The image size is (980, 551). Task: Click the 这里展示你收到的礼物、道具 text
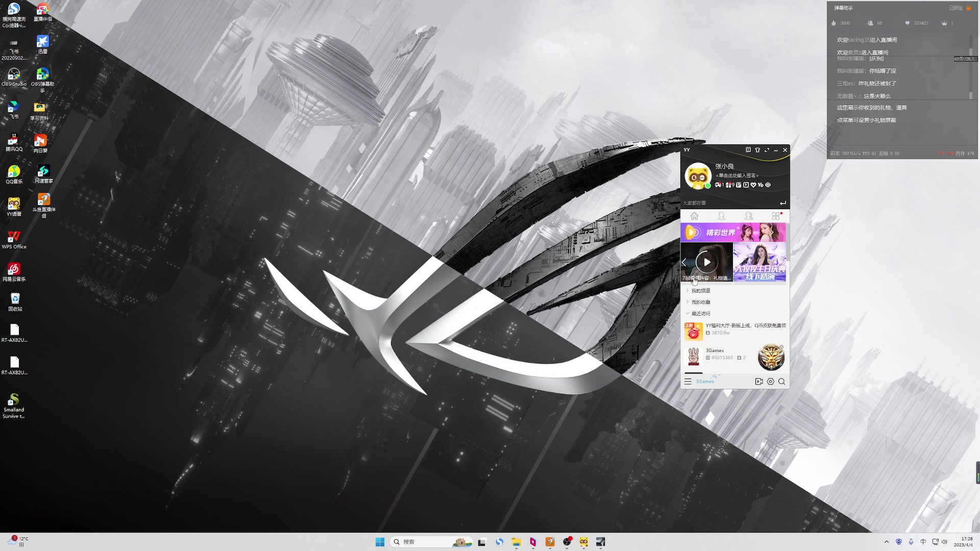pyautogui.click(x=871, y=108)
